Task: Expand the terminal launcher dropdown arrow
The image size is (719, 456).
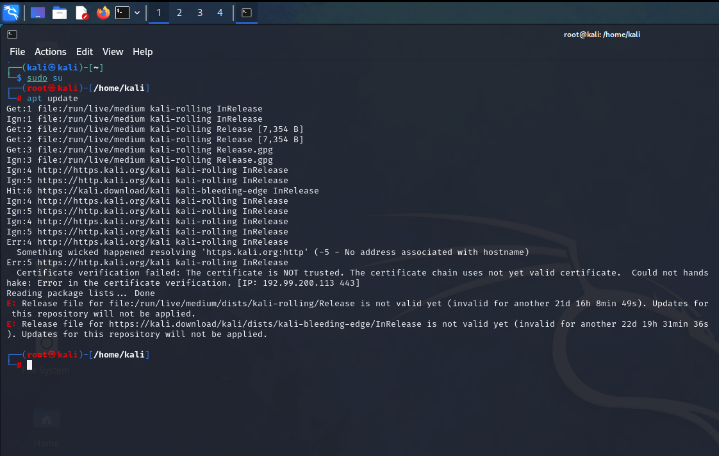Action: [x=136, y=13]
